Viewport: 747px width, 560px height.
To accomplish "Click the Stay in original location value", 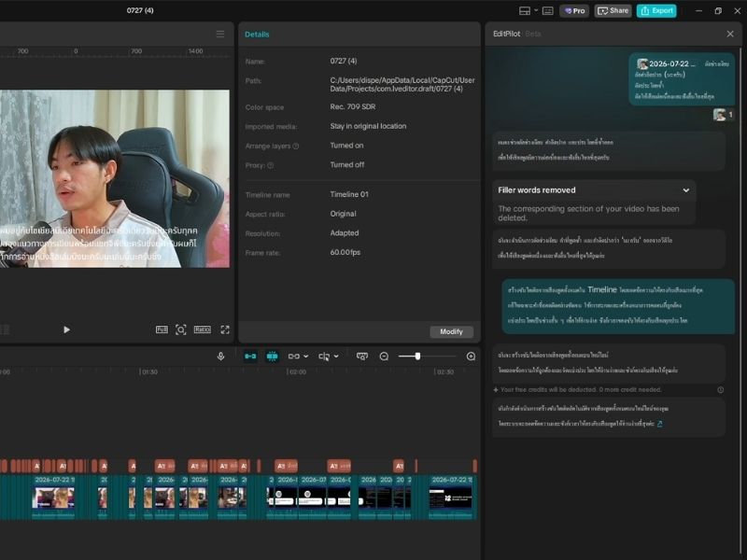I will click(368, 126).
